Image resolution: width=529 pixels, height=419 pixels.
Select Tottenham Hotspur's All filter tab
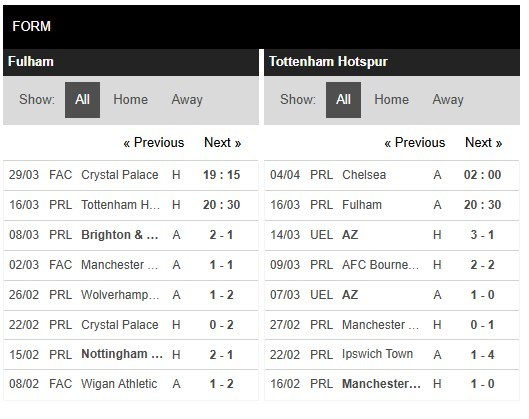pyautogui.click(x=343, y=100)
